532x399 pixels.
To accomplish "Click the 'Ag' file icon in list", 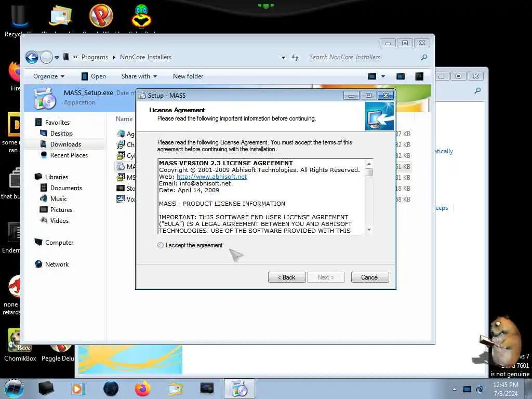I will tap(121, 134).
